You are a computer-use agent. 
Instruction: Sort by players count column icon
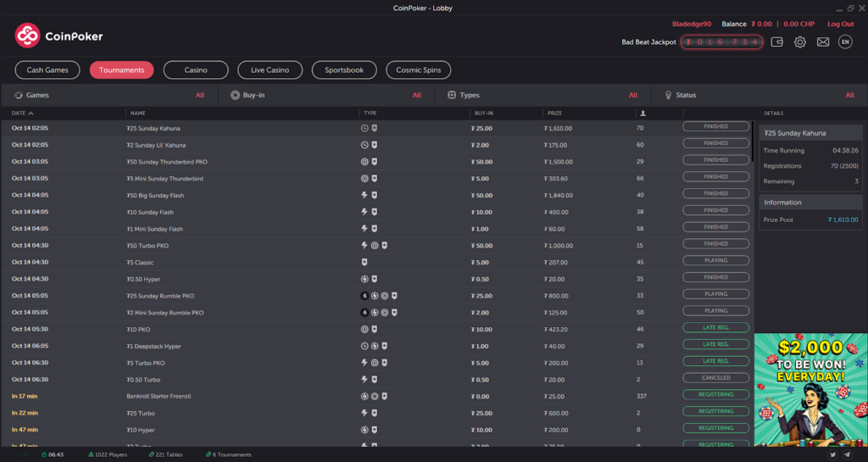click(x=643, y=113)
